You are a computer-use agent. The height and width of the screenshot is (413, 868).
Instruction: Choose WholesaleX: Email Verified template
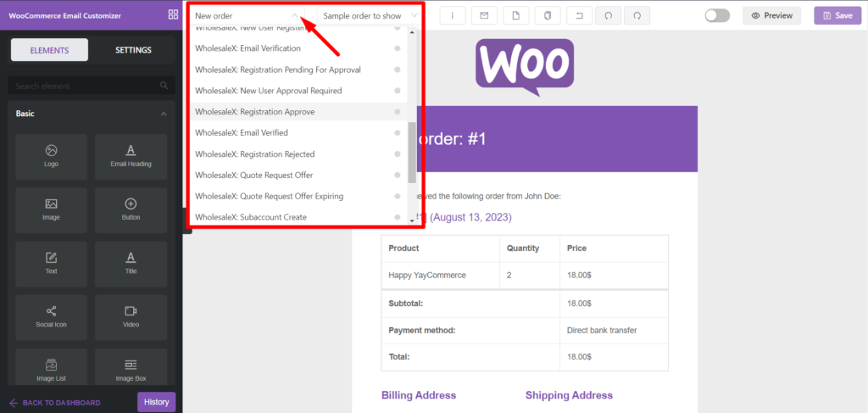[298, 133]
